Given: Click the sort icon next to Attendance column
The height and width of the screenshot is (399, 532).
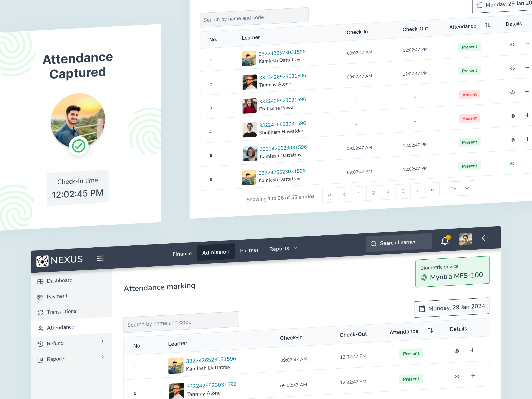Looking at the screenshot, I should (487, 25).
